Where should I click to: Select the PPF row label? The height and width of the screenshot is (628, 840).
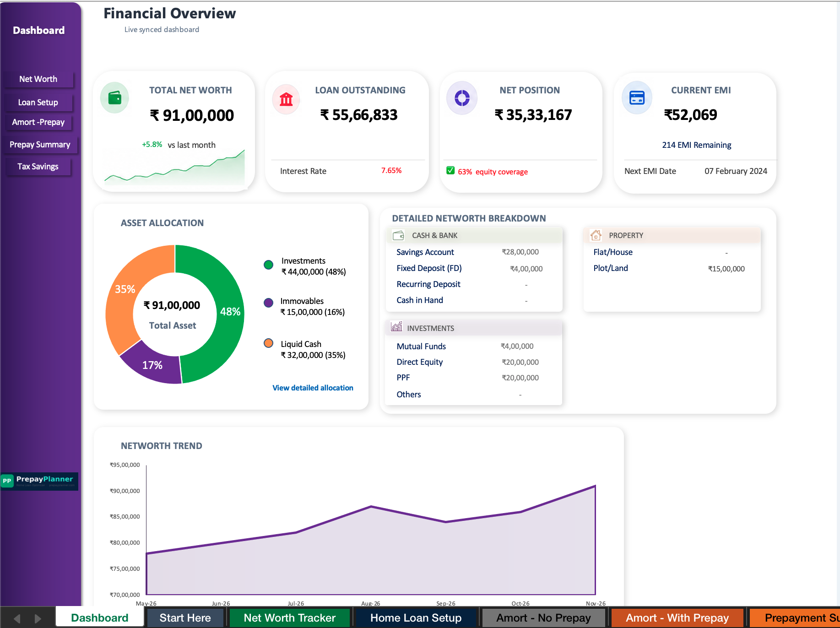pos(403,378)
